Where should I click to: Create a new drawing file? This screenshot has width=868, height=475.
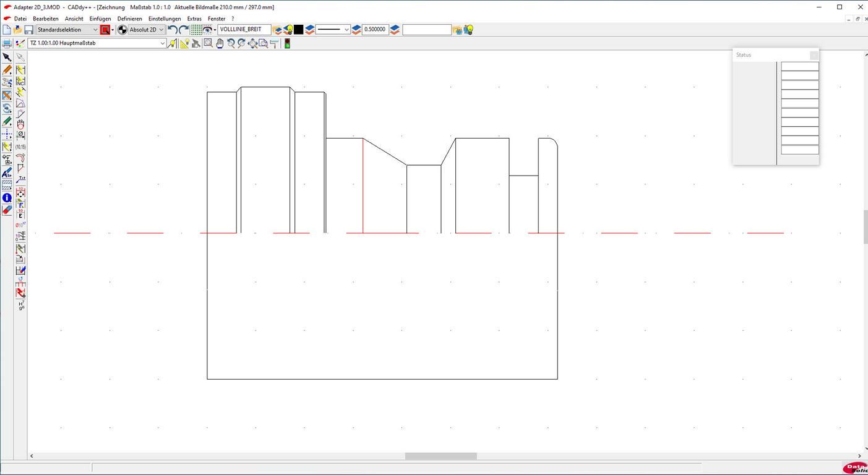point(7,30)
